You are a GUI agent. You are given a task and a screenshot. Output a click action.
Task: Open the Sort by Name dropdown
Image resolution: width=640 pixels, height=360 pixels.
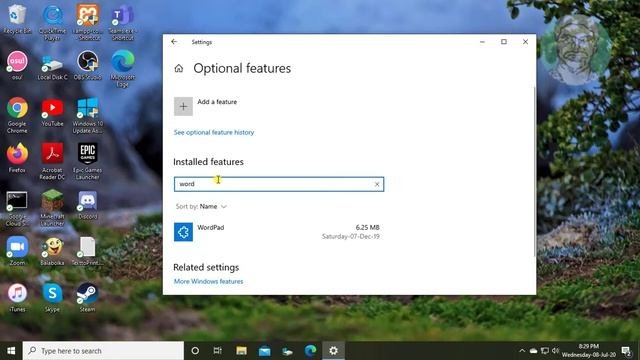pyautogui.click(x=201, y=207)
